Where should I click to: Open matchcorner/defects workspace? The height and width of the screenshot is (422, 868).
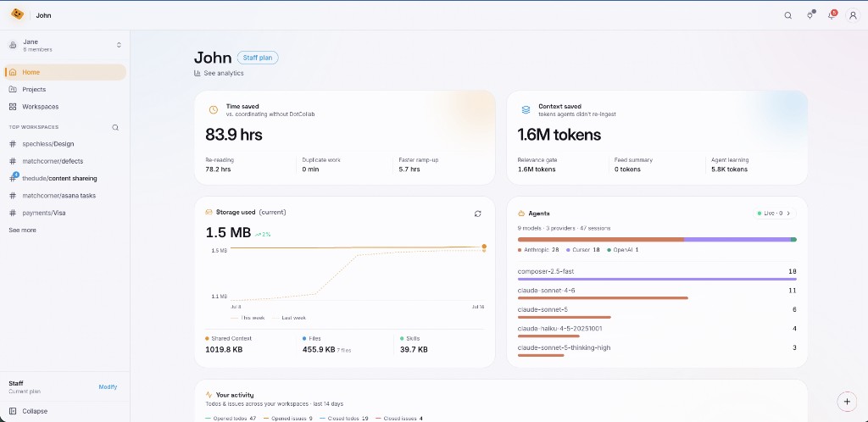(x=65, y=161)
